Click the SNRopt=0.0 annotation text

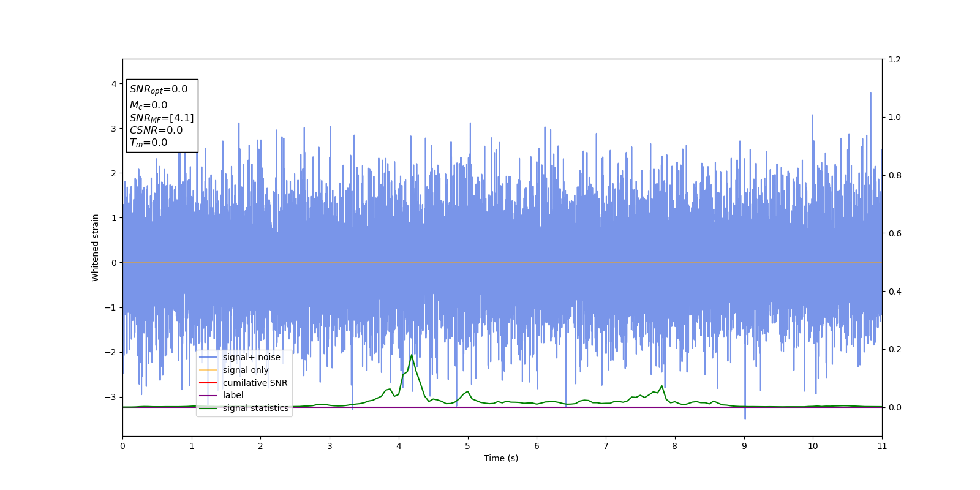pyautogui.click(x=159, y=89)
